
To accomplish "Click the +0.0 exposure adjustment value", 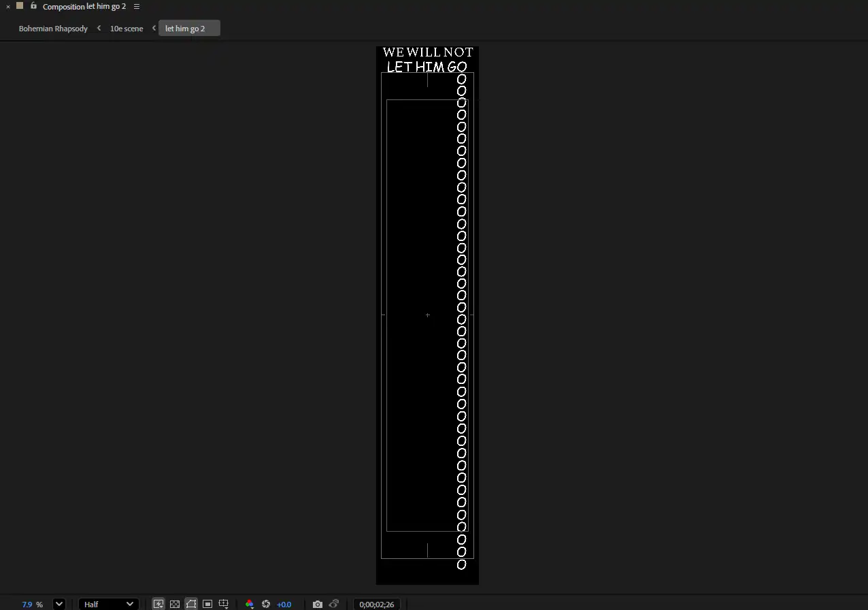I will pyautogui.click(x=284, y=605).
